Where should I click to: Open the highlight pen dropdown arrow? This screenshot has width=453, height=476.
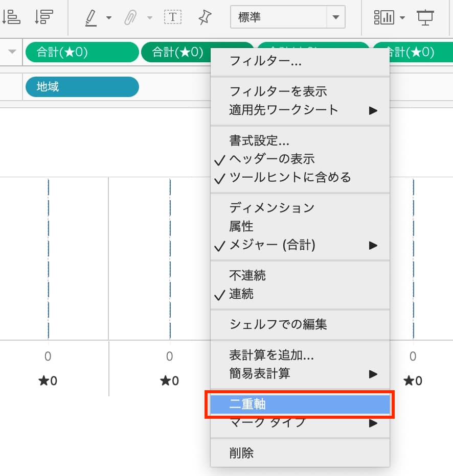[x=109, y=18]
